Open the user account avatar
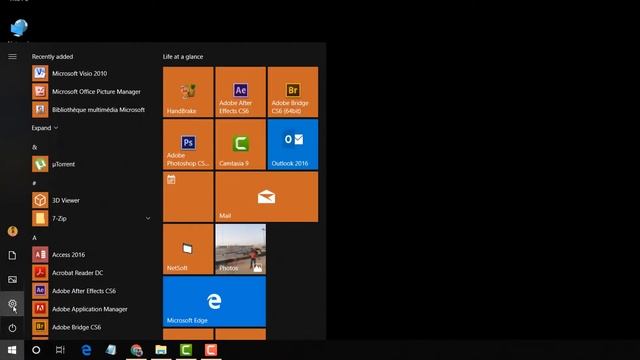640x360 pixels. [x=12, y=231]
